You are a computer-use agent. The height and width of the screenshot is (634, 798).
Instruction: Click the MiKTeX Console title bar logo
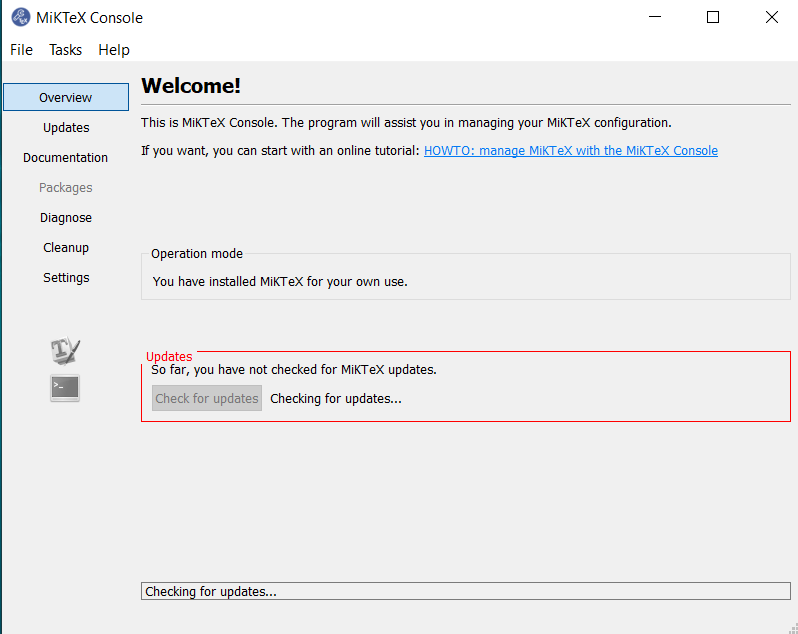tap(21, 17)
